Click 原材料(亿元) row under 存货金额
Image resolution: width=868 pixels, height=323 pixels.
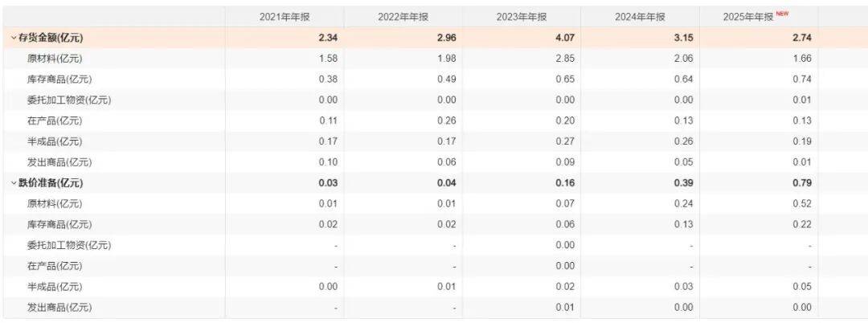434,59
